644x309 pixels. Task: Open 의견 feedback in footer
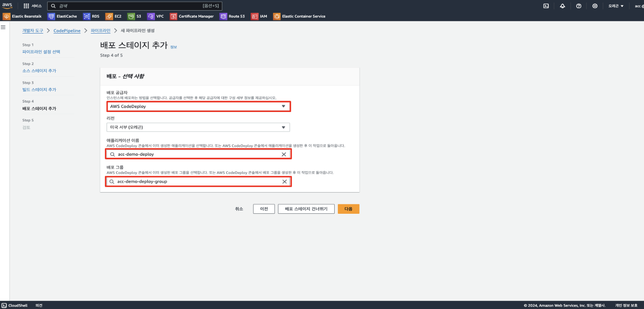tap(39, 305)
